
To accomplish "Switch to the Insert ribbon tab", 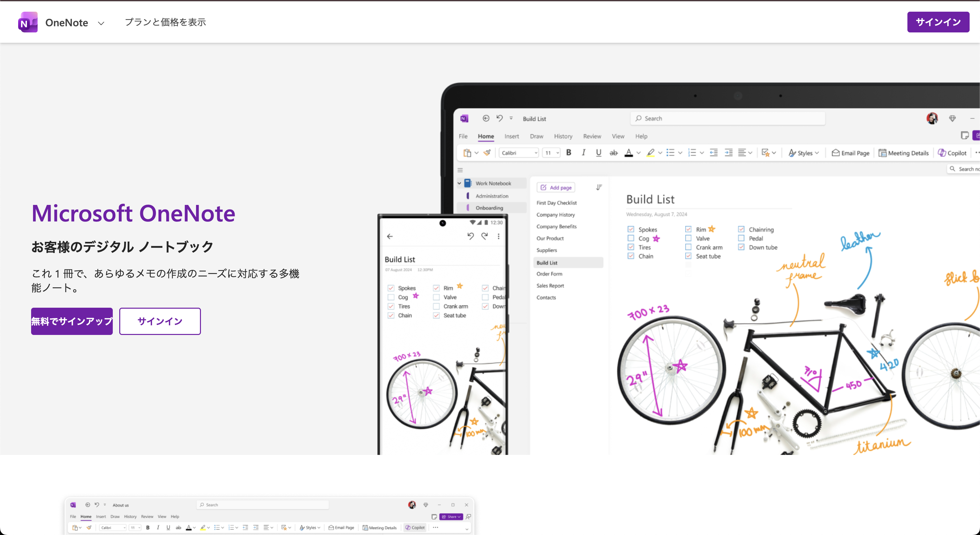I will 511,136.
